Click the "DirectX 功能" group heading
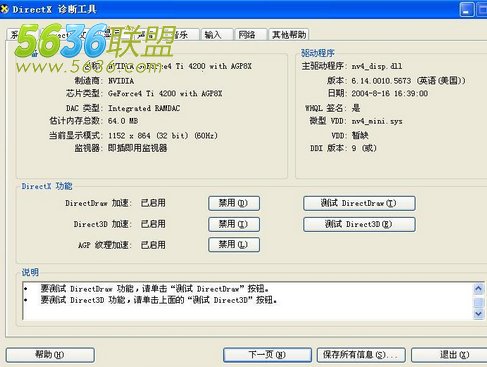The width and height of the screenshot is (487, 367). (47, 186)
